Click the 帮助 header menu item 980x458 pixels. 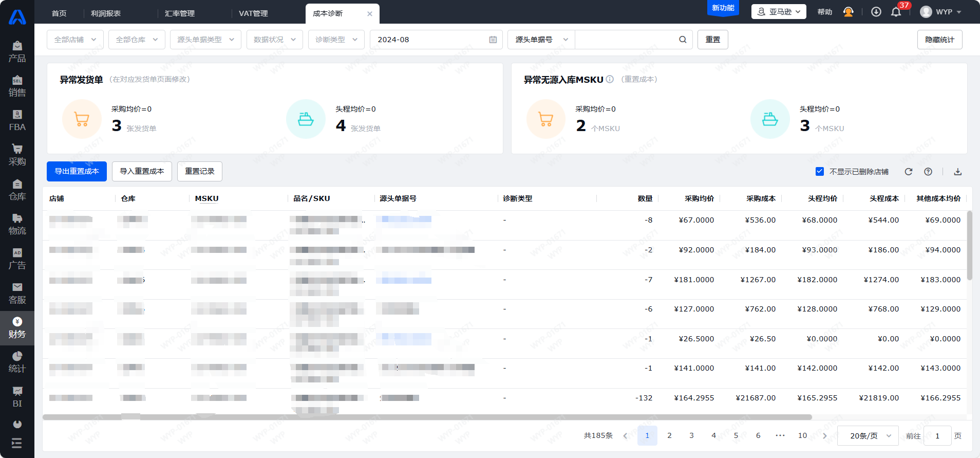tap(825, 12)
